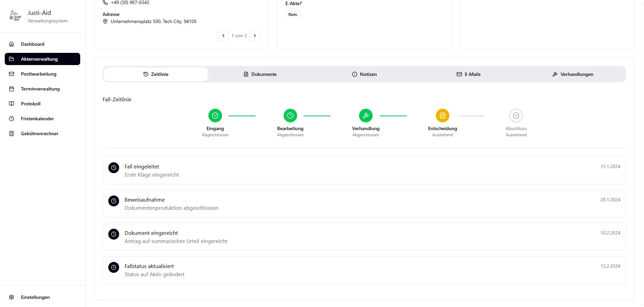
Task: Click the settings gear icon in sidebar
Action: tap(12, 297)
